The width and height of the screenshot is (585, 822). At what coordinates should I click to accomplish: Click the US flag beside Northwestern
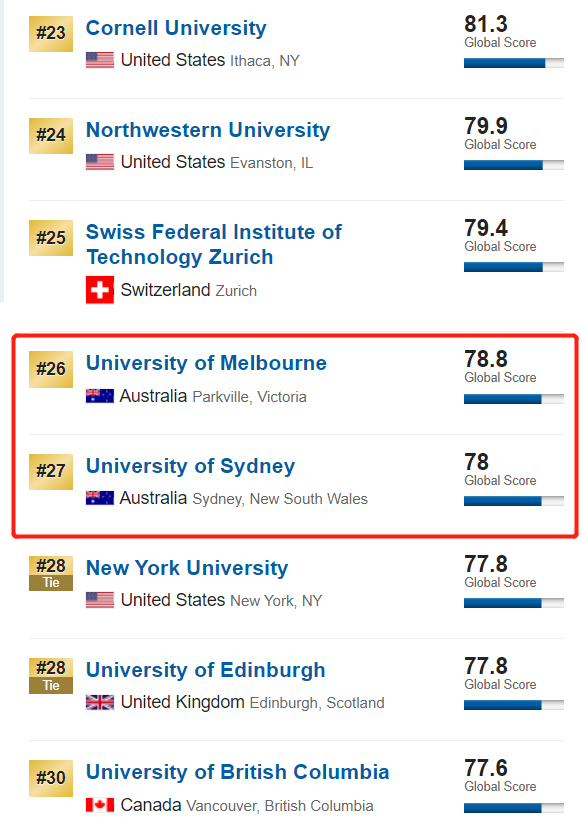tap(100, 162)
